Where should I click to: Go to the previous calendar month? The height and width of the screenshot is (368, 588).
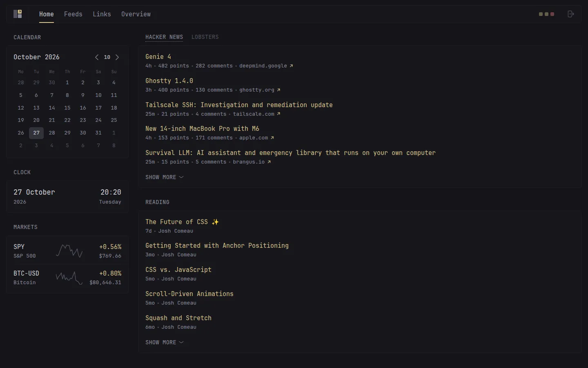click(x=97, y=57)
